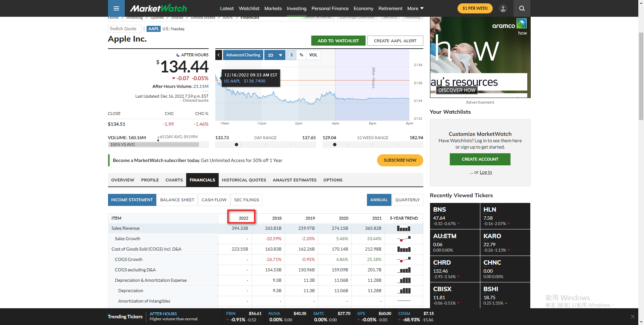The width and height of the screenshot is (644, 325).
Task: Open the KARO recently viewed ticker
Action: click(x=505, y=242)
